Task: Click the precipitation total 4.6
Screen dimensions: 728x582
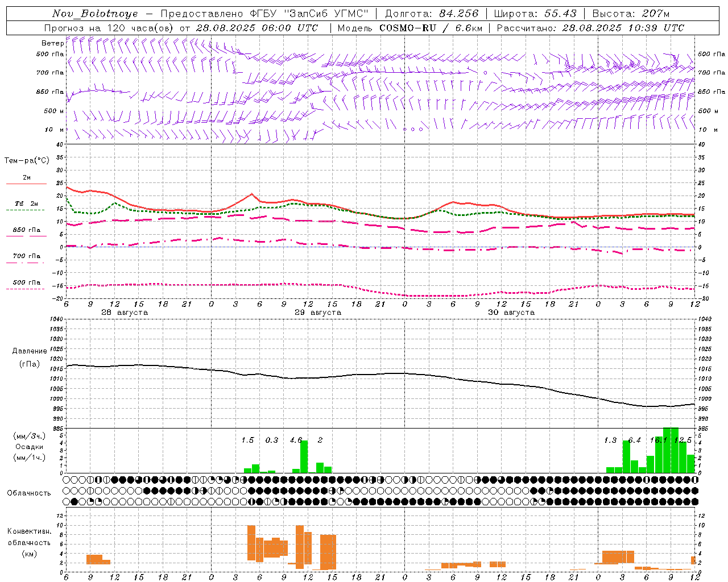Action: (x=296, y=440)
